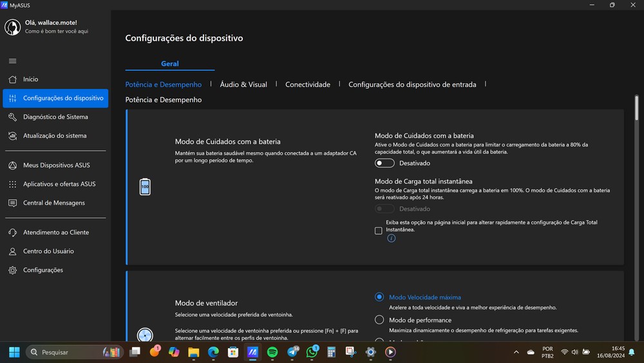Open Aplicativos e ofertas ASUS grid icon

click(x=12, y=184)
